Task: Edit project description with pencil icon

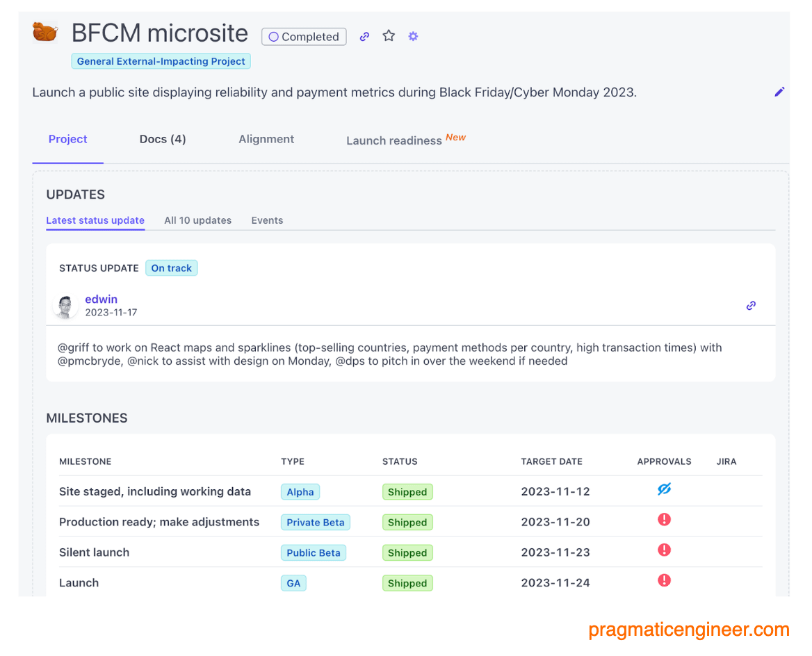Action: pyautogui.click(x=779, y=92)
